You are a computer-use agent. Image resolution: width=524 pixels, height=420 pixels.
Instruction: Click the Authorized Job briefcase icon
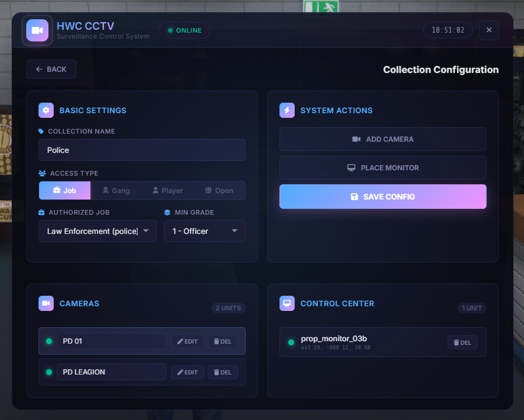41,212
